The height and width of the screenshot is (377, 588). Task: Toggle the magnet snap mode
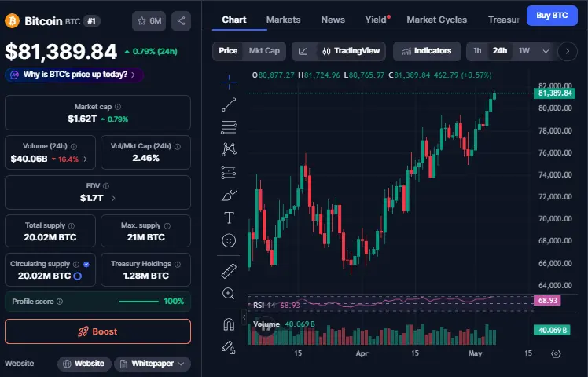229,324
